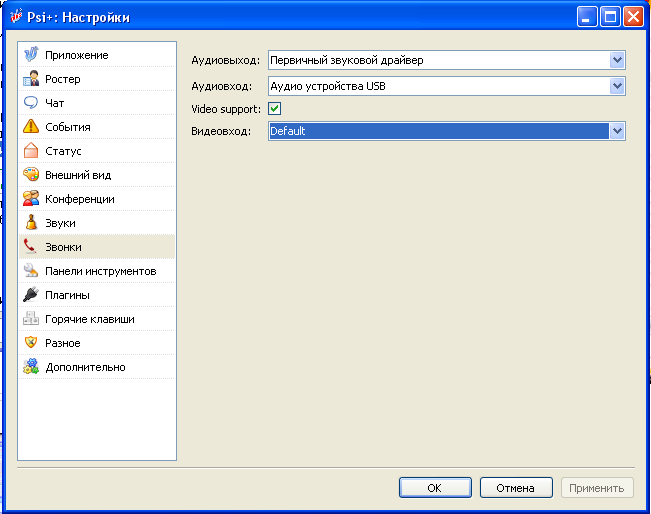Click the Приложение (Application) icon in sidebar
The width and height of the screenshot is (651, 514).
(x=31, y=55)
